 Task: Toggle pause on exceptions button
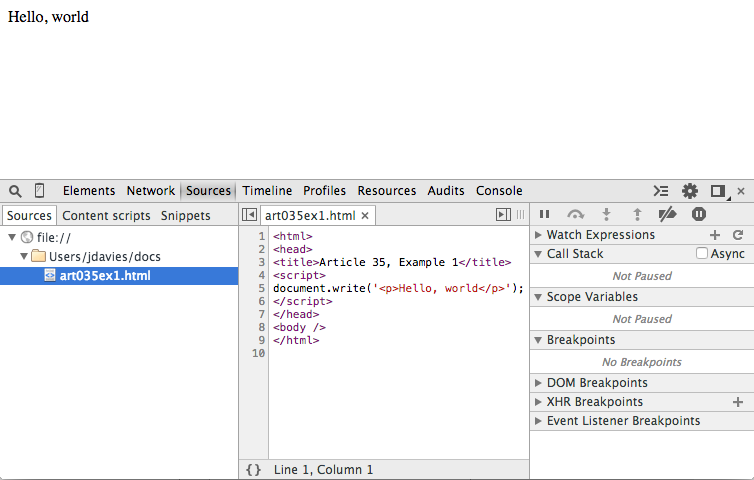click(699, 214)
